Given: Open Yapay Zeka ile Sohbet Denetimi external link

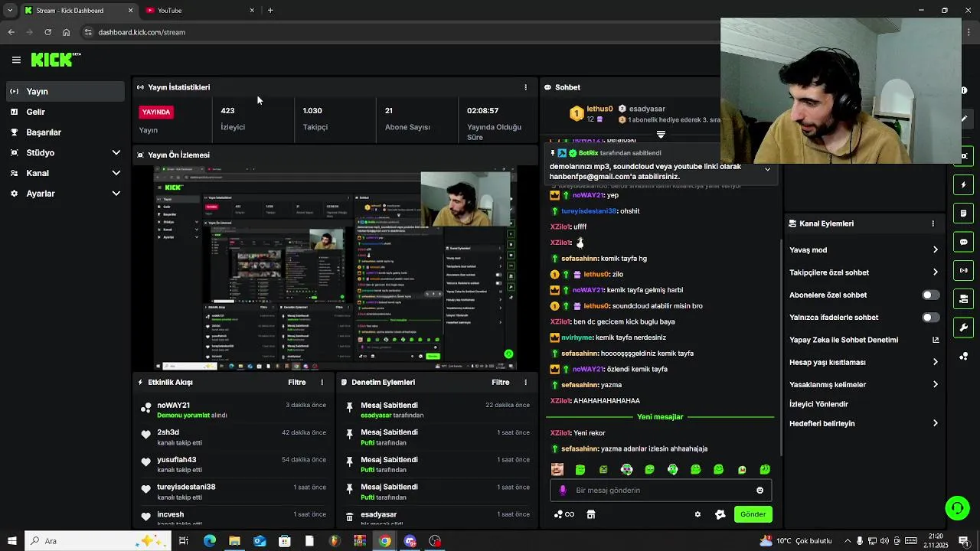Looking at the screenshot, I should click(936, 340).
